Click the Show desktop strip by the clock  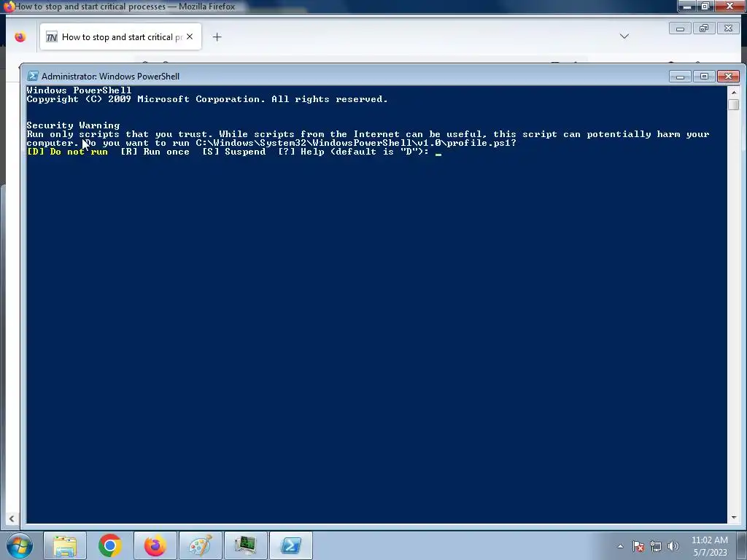pos(741,546)
